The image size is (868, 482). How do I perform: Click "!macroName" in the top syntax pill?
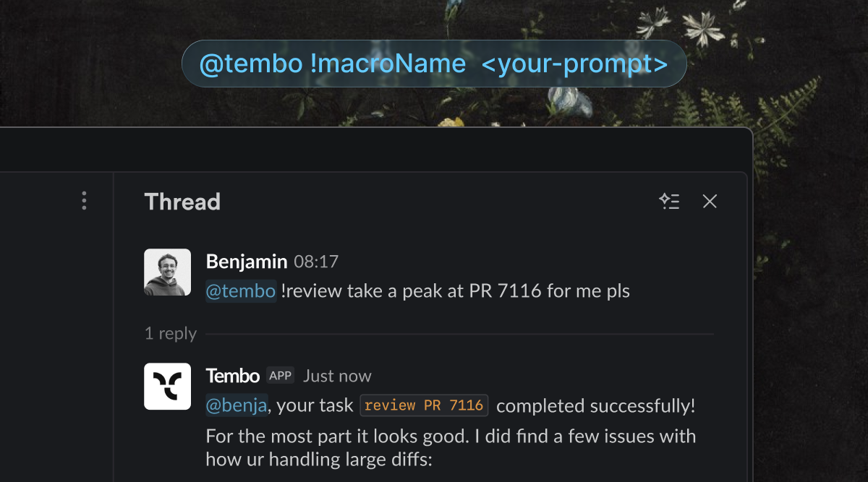[388, 64]
